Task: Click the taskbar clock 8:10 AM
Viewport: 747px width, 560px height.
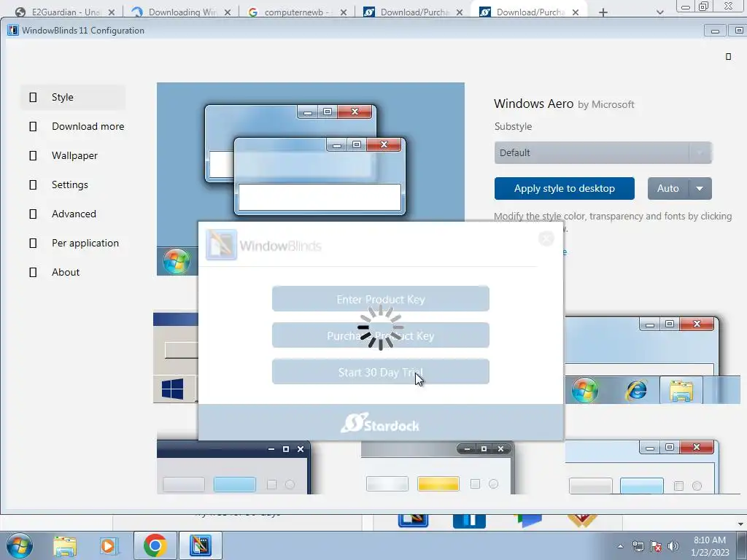Action: pos(709,546)
